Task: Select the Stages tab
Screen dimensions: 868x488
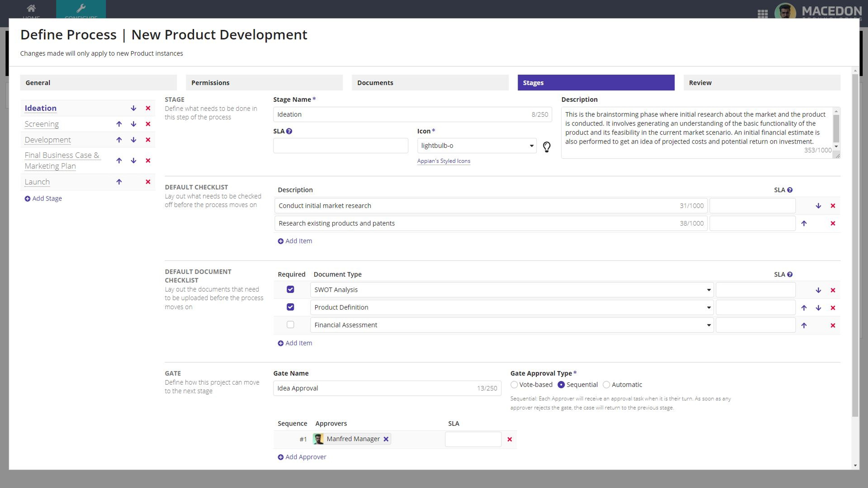Action: pos(596,82)
